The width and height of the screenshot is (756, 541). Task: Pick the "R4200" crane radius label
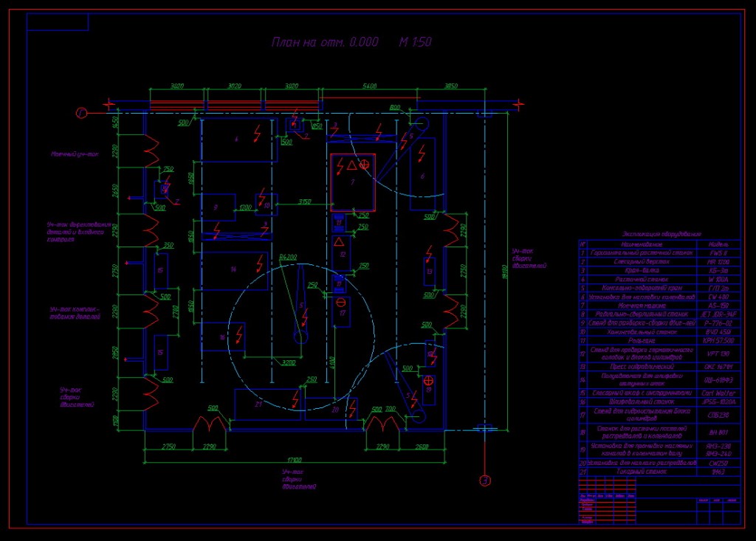tap(288, 257)
